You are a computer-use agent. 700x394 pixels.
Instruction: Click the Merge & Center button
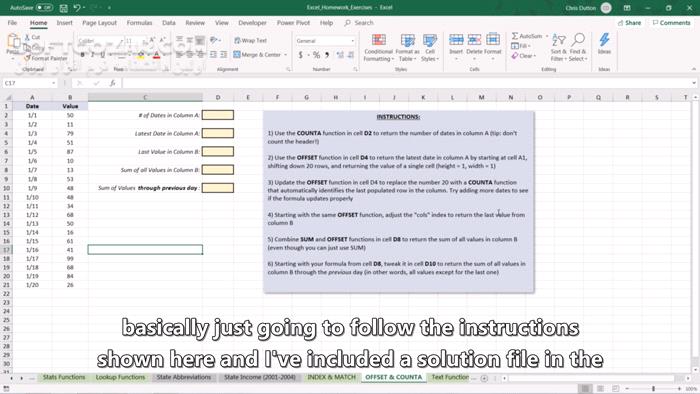(x=257, y=55)
